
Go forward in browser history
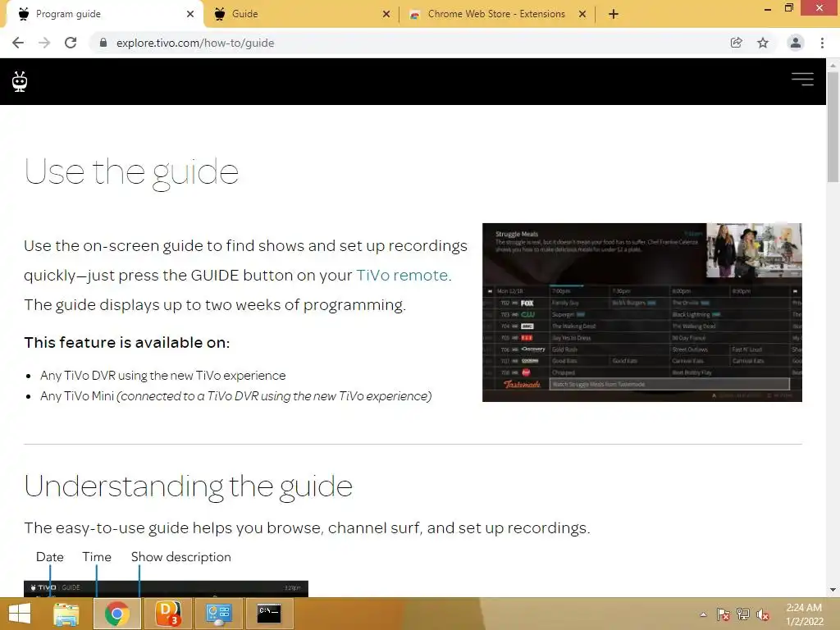(x=44, y=43)
